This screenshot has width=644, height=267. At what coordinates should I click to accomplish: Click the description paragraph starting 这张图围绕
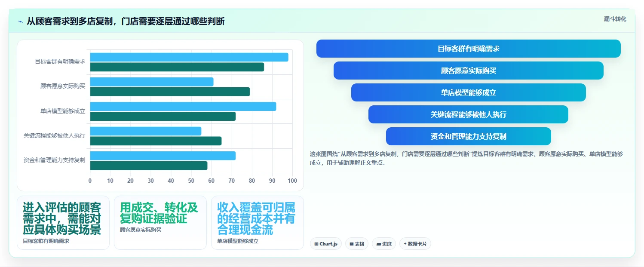pyautogui.click(x=467, y=158)
